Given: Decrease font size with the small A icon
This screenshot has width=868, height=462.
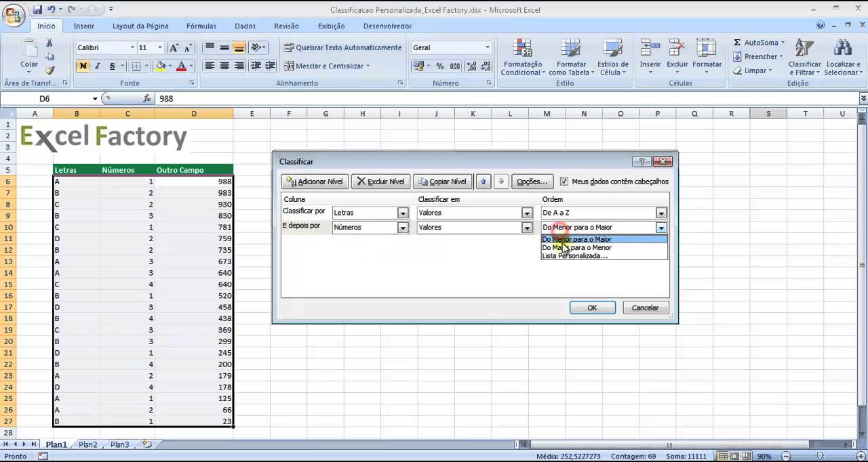Looking at the screenshot, I should 188,47.
